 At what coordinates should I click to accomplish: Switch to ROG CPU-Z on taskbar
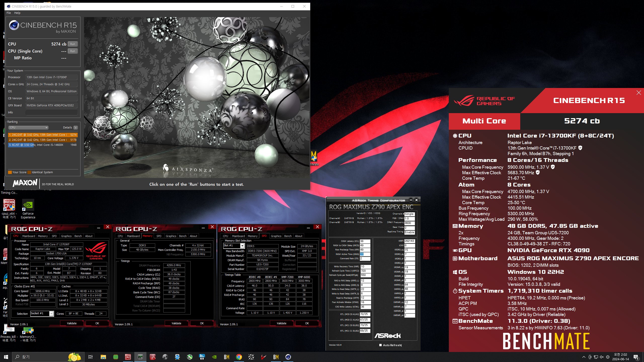[128, 357]
